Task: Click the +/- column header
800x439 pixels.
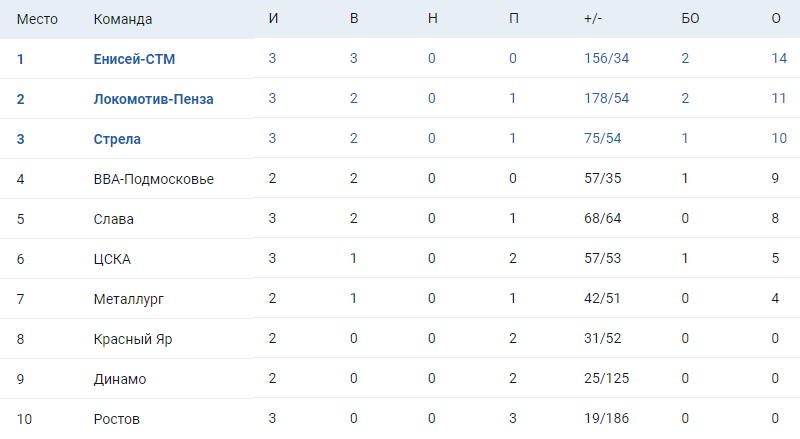Action: click(594, 20)
